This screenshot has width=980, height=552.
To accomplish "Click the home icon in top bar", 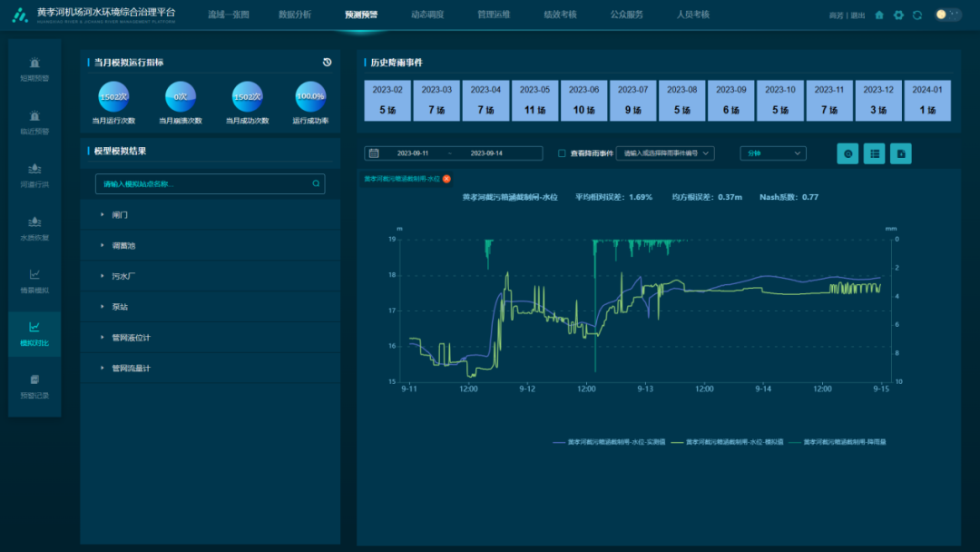I will coord(879,15).
